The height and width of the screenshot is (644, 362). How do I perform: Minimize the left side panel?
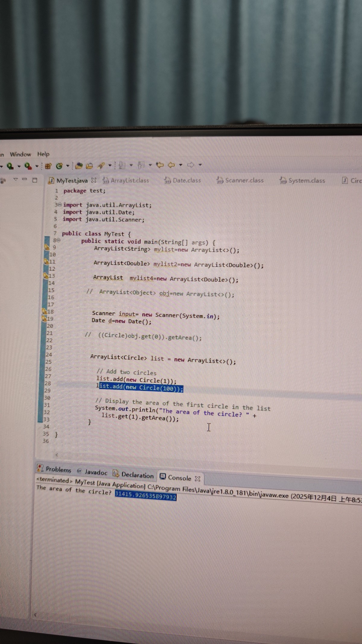click(x=25, y=179)
